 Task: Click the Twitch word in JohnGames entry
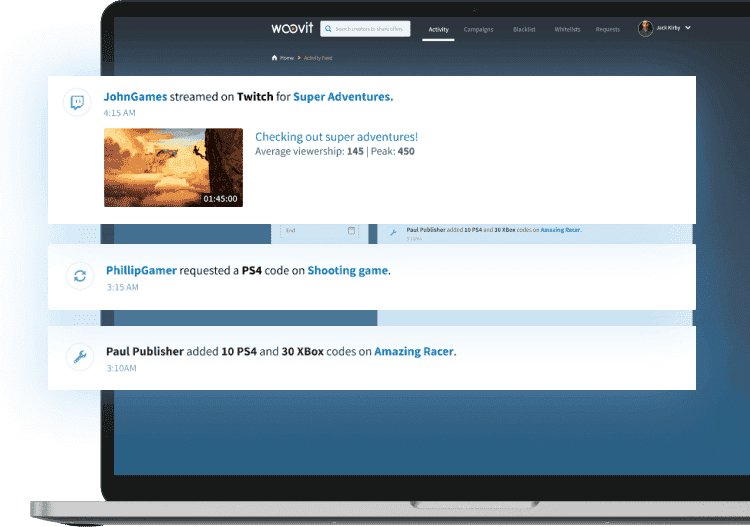255,97
